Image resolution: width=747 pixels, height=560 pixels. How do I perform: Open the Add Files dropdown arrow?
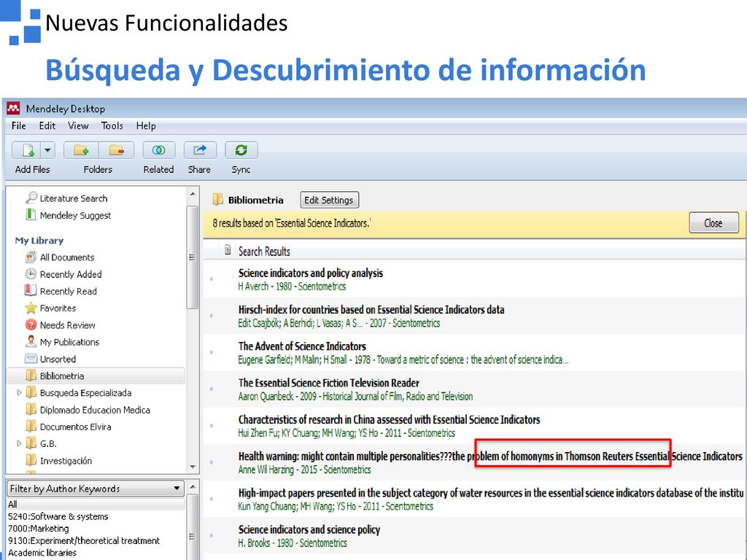[47, 150]
